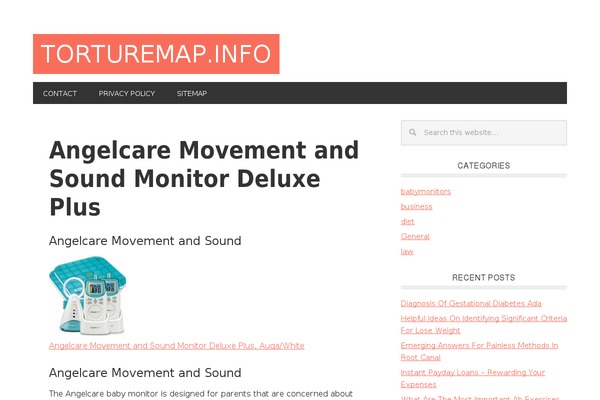Click the TORTUREMAP.INFO site logo
The height and width of the screenshot is (400, 600).
point(156,54)
